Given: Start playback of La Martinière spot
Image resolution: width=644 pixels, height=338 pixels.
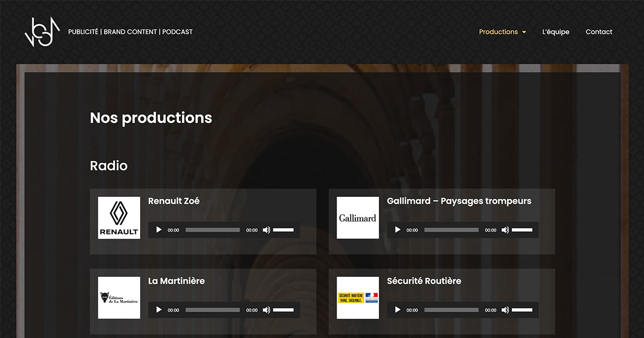Looking at the screenshot, I should [x=159, y=310].
